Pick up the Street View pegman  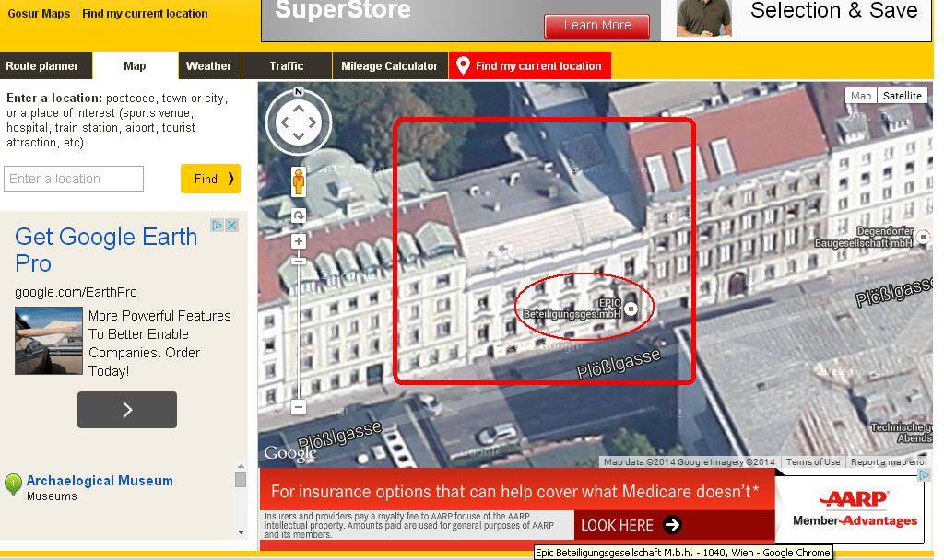tap(298, 182)
